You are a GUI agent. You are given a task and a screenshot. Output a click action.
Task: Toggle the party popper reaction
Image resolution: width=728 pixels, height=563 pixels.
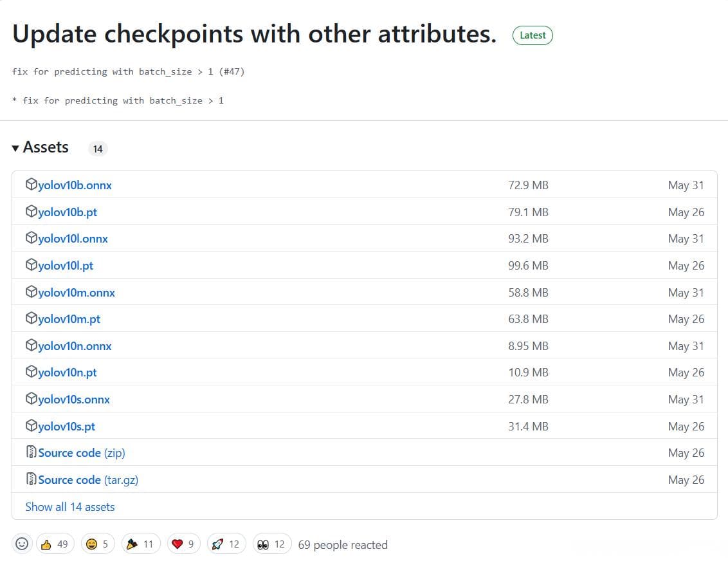(x=140, y=544)
